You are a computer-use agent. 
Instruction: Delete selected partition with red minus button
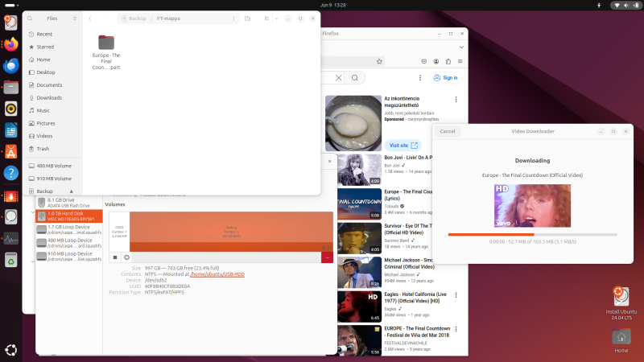pyautogui.click(x=327, y=257)
